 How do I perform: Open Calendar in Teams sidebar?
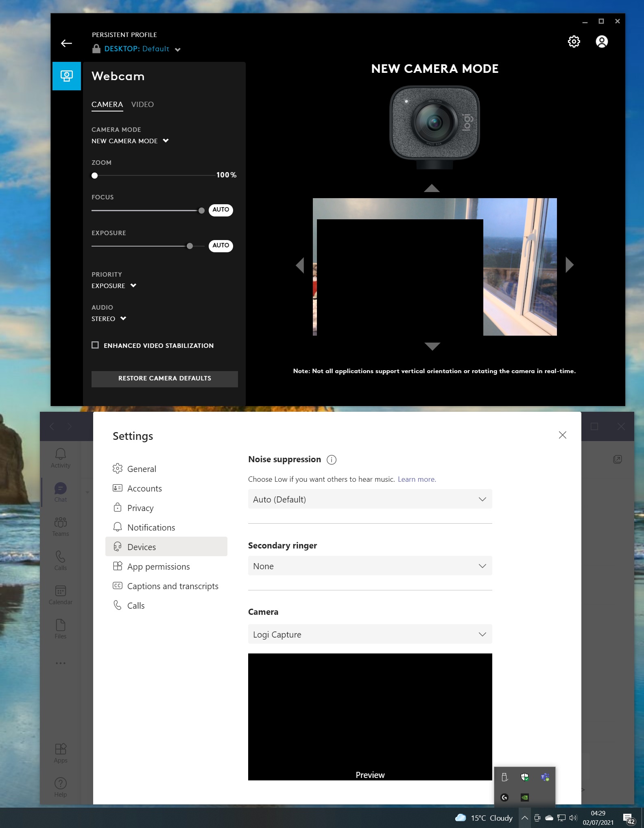coord(61,595)
